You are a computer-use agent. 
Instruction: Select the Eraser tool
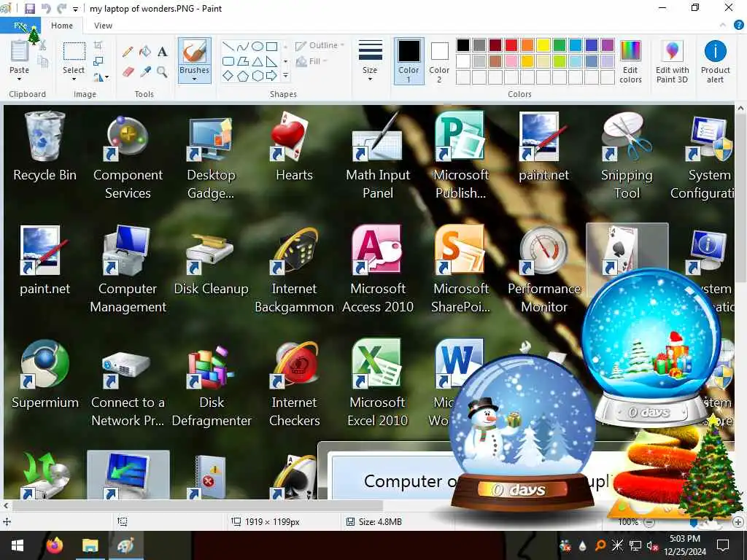127,72
